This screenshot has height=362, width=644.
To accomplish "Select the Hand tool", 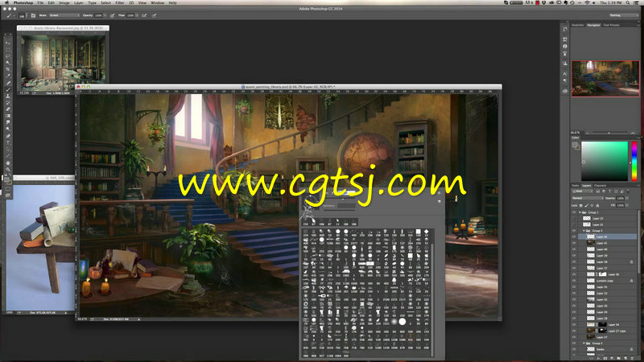I will coord(8,163).
